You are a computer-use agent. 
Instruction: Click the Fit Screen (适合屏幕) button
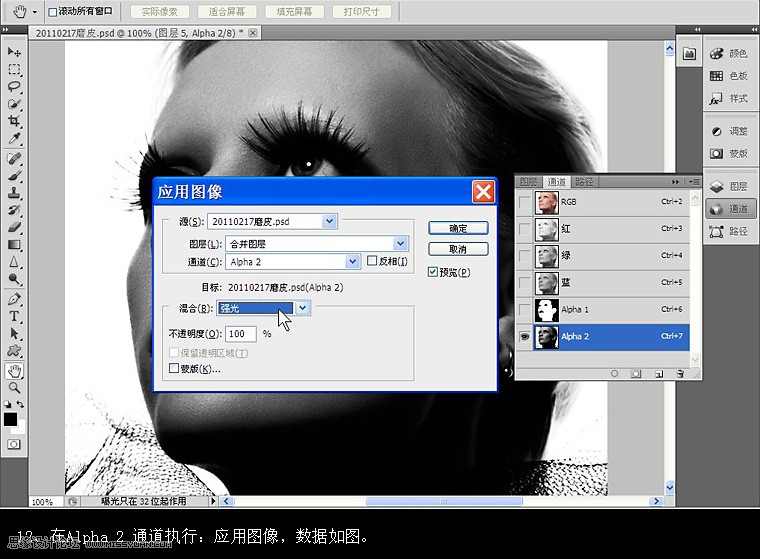click(x=227, y=12)
